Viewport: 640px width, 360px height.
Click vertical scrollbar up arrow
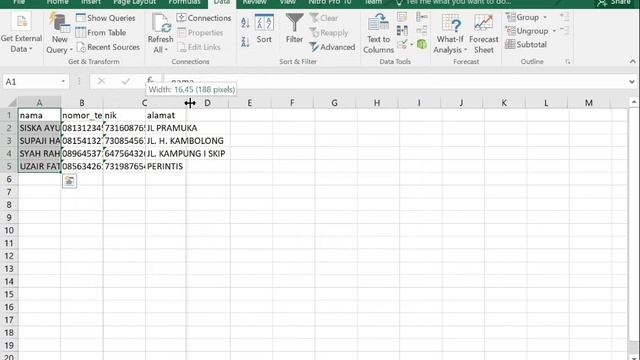click(633, 102)
